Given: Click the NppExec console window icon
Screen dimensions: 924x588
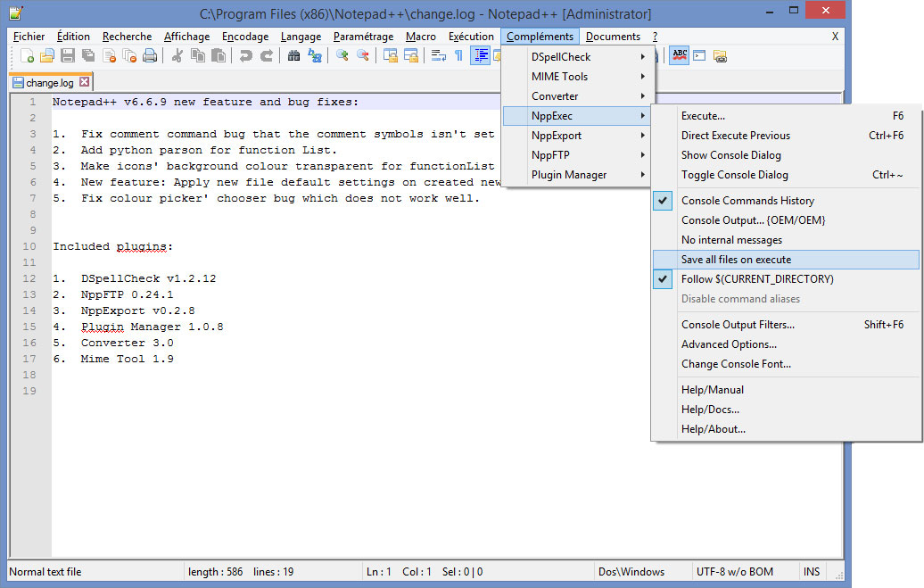Looking at the screenshot, I should [x=699, y=56].
